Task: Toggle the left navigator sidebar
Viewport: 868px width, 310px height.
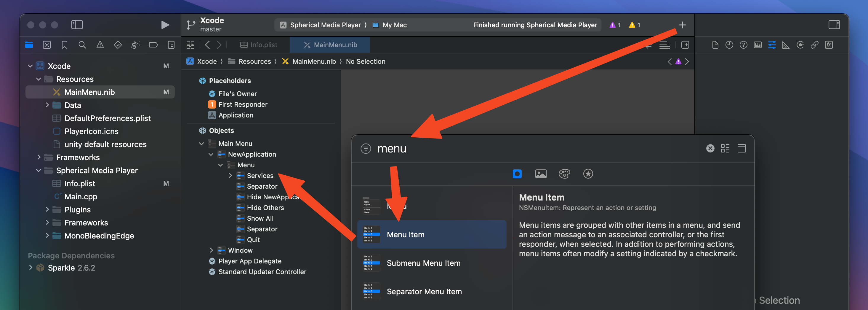Action: click(77, 25)
